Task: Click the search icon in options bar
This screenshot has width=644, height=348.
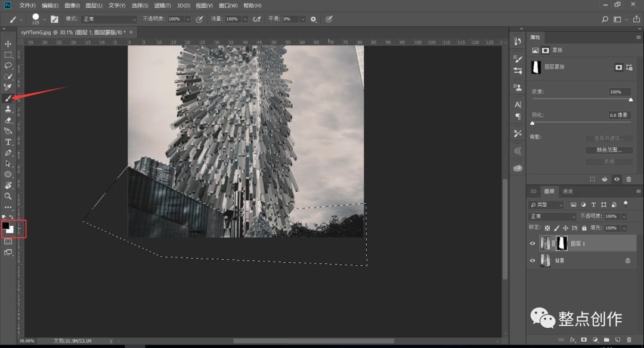Action: [x=605, y=19]
